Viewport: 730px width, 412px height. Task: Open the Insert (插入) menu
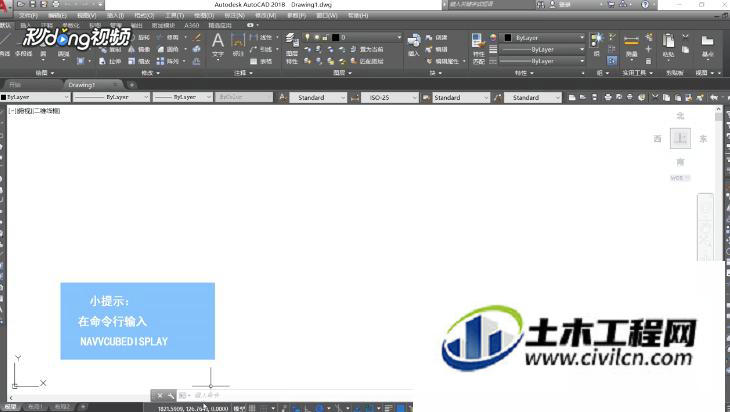point(115,15)
